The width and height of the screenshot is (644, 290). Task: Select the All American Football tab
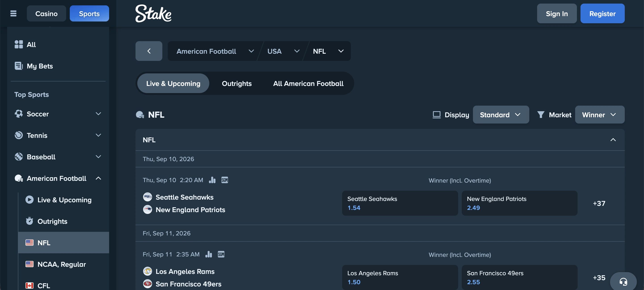point(308,83)
